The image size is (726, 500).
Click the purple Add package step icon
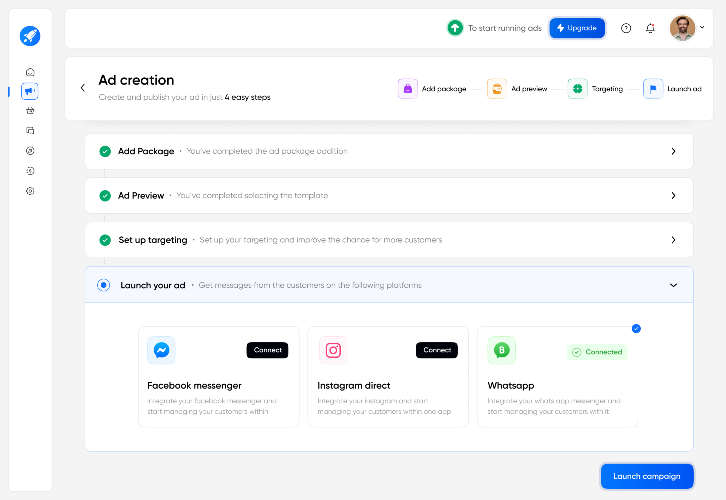click(x=407, y=88)
